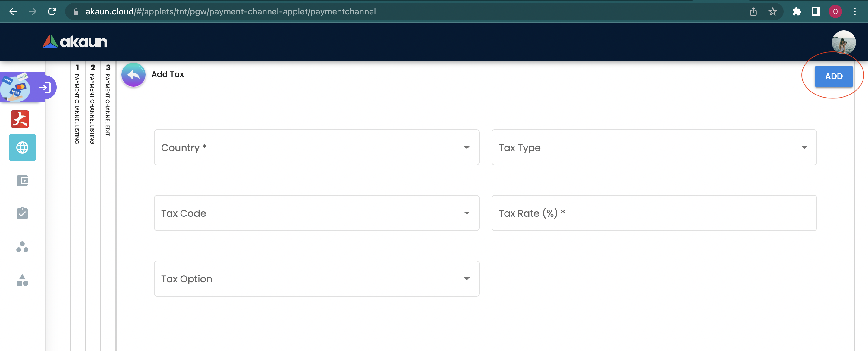The width and height of the screenshot is (868, 351).
Task: Open the browser extensions puzzle icon
Action: (797, 12)
